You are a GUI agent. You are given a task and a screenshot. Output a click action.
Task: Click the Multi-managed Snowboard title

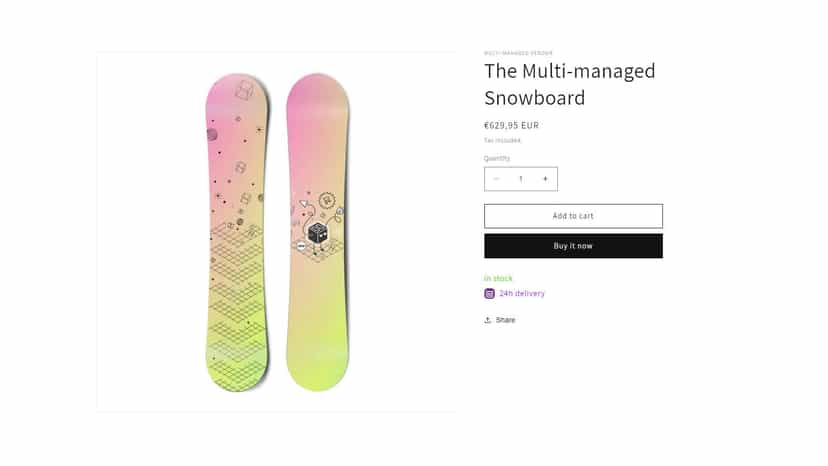pos(570,85)
